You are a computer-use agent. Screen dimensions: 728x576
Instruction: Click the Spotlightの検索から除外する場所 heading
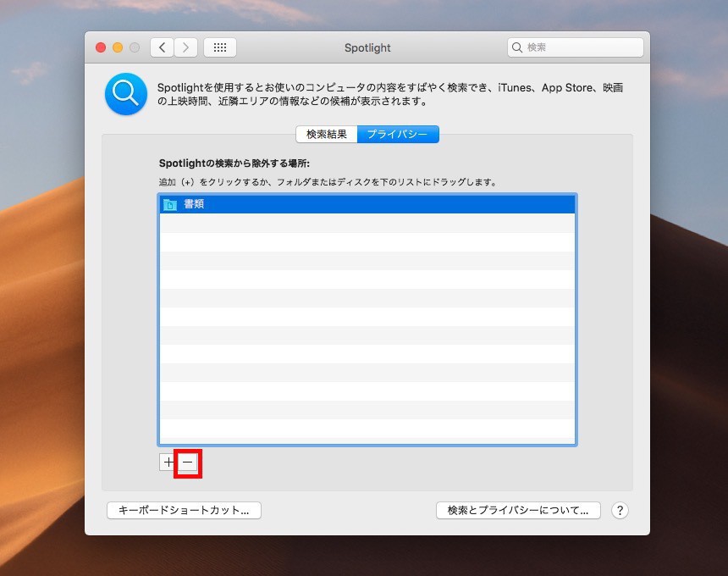pos(234,163)
